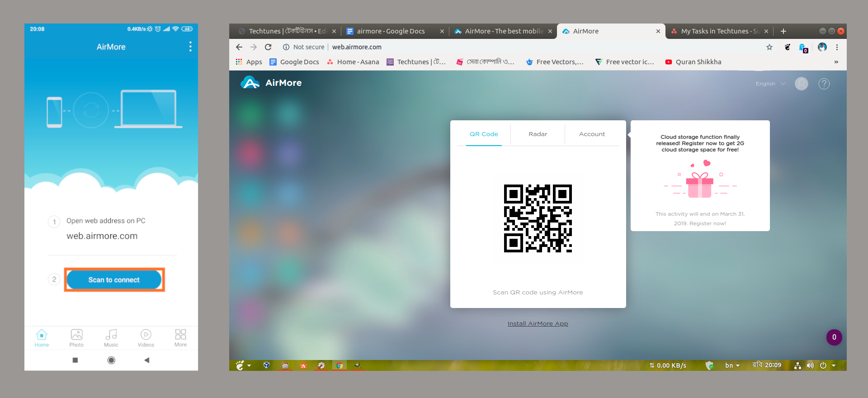This screenshot has height=398, width=868.
Task: Open the Chrome profile avatar
Action: point(822,47)
